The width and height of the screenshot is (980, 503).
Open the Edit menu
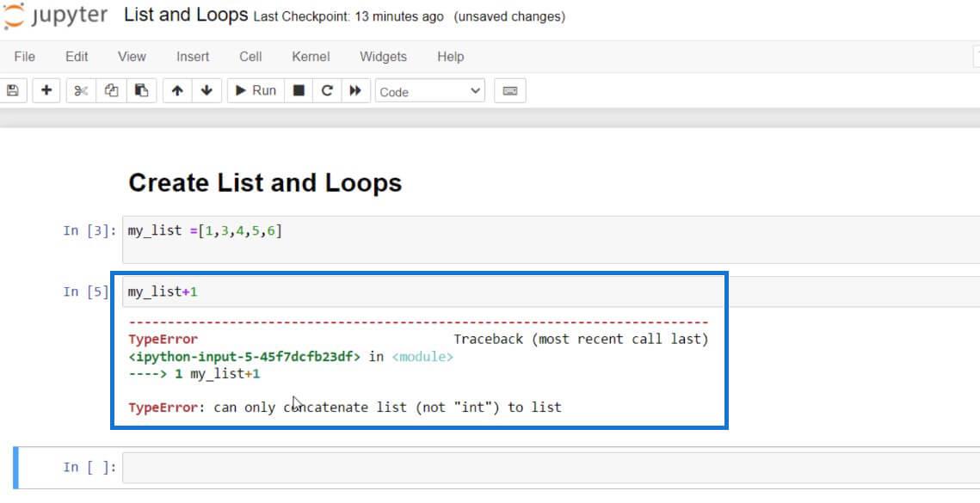pyautogui.click(x=77, y=57)
